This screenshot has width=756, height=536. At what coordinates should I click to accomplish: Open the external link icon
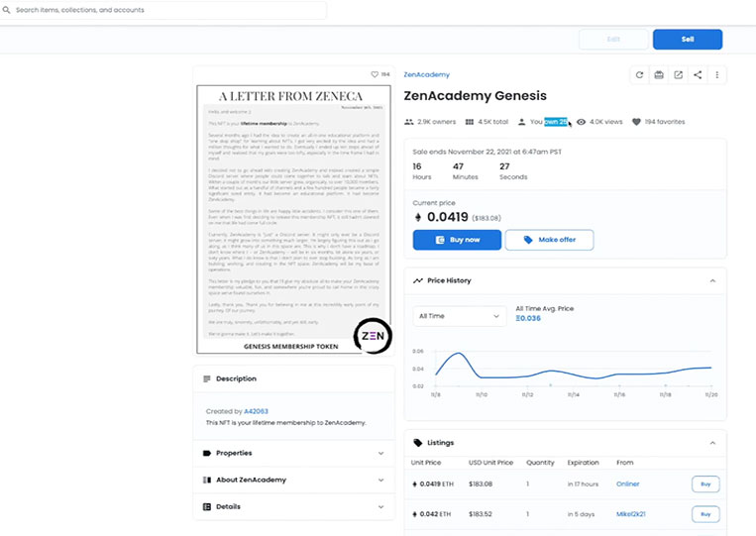pyautogui.click(x=678, y=74)
